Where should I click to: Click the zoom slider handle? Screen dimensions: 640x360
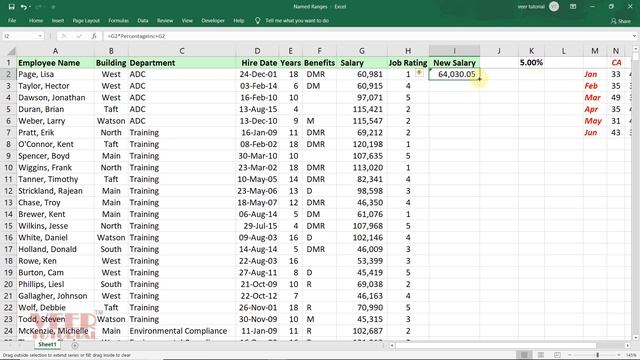pos(598,355)
